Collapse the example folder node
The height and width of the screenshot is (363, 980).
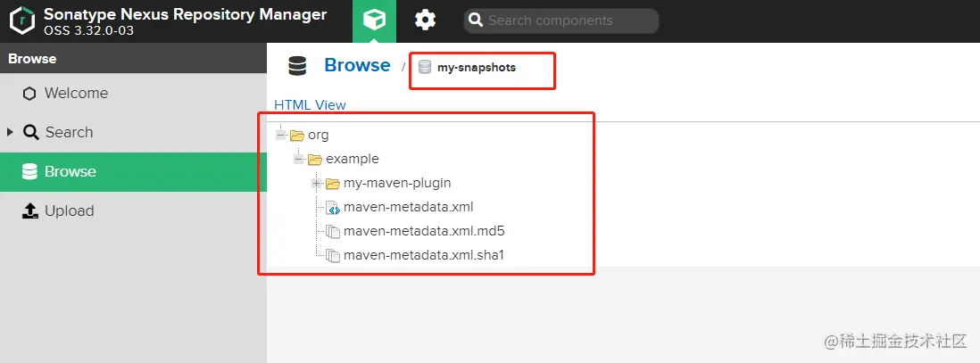click(x=299, y=160)
